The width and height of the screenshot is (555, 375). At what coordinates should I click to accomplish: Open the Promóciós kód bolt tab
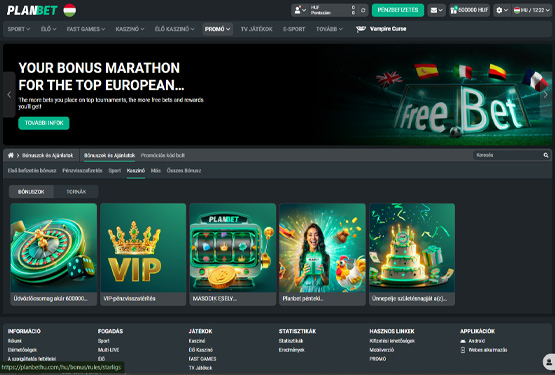[163, 155]
